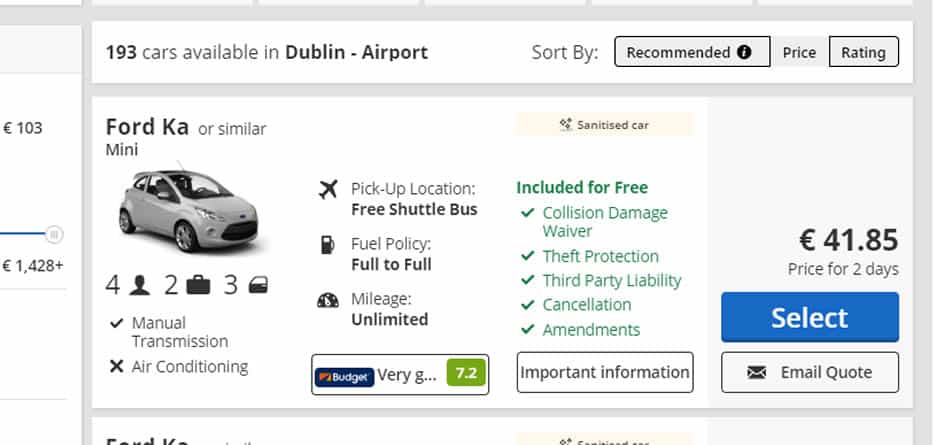Click the info icon beside Recommended

[x=744, y=52]
